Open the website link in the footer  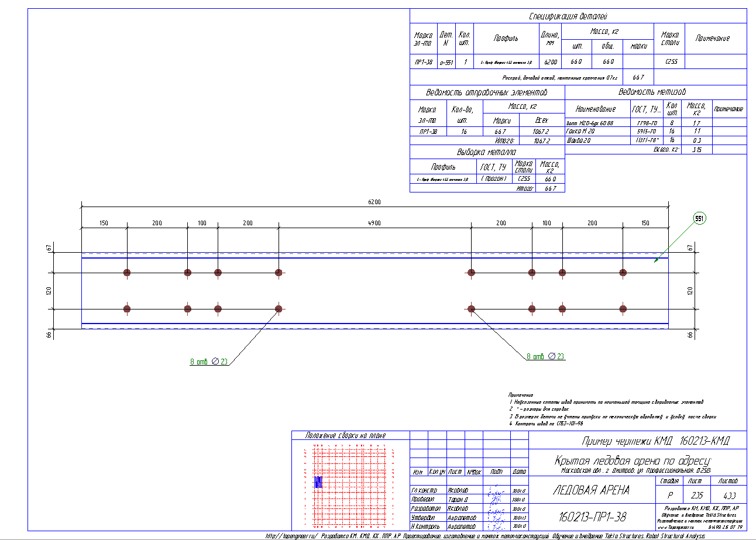coord(291,536)
